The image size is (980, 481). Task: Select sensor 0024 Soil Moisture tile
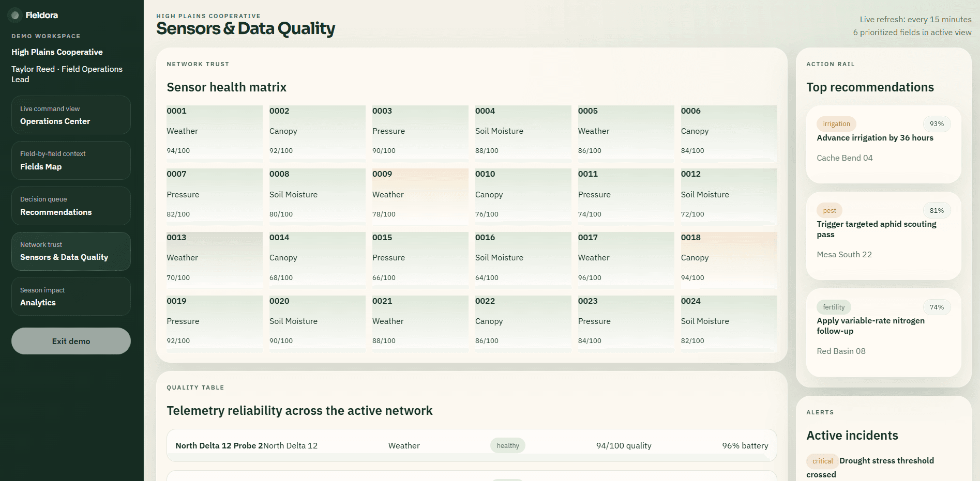pos(729,324)
